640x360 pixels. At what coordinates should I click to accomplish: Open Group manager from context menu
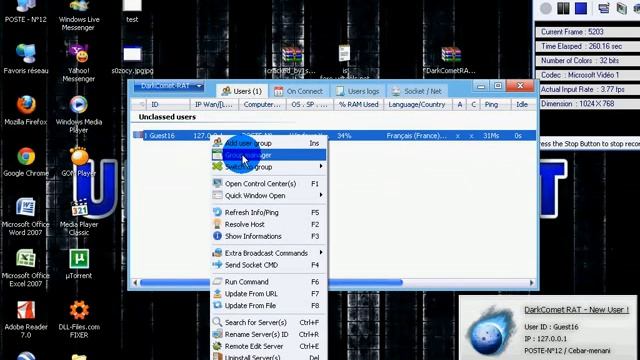(x=269, y=155)
